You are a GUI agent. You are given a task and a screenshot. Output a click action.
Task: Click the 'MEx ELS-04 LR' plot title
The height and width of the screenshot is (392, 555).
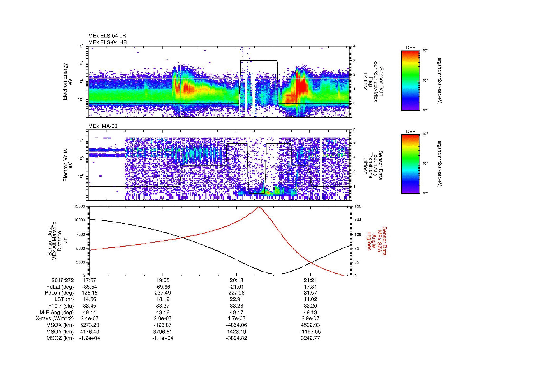(x=107, y=36)
